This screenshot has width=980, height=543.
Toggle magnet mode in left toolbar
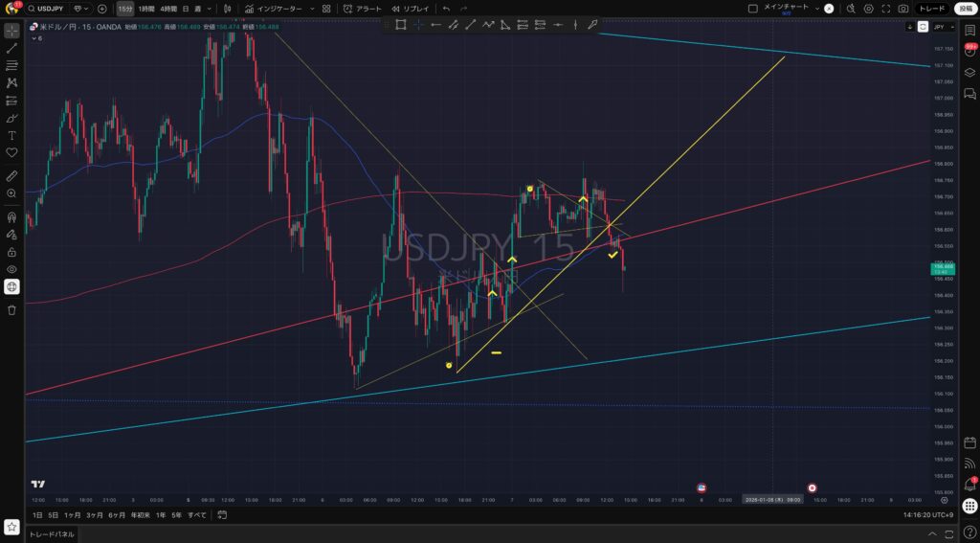tap(11, 217)
